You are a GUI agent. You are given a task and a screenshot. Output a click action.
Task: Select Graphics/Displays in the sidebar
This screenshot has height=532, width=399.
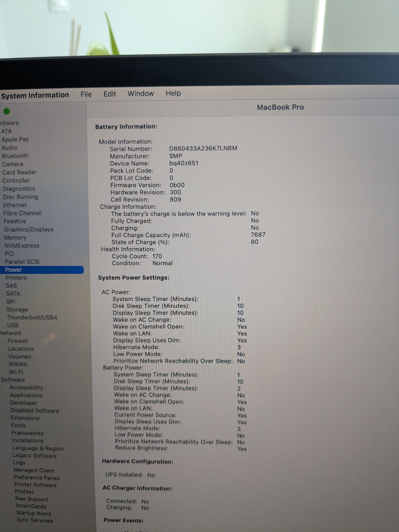click(x=29, y=229)
